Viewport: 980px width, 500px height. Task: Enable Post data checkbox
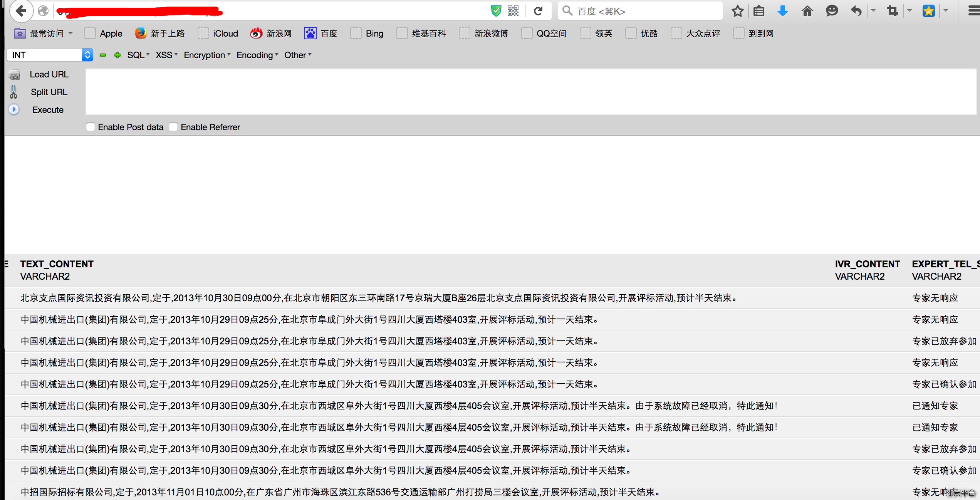(91, 127)
